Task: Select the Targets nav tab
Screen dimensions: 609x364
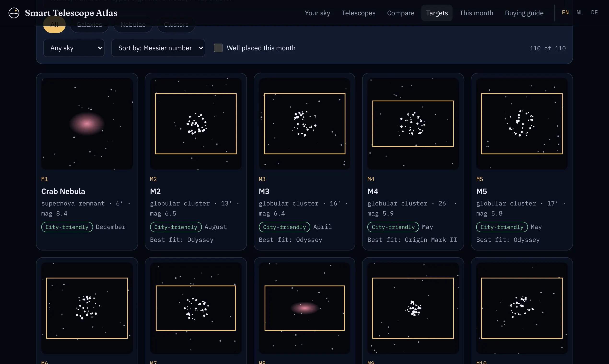Action: pos(437,13)
